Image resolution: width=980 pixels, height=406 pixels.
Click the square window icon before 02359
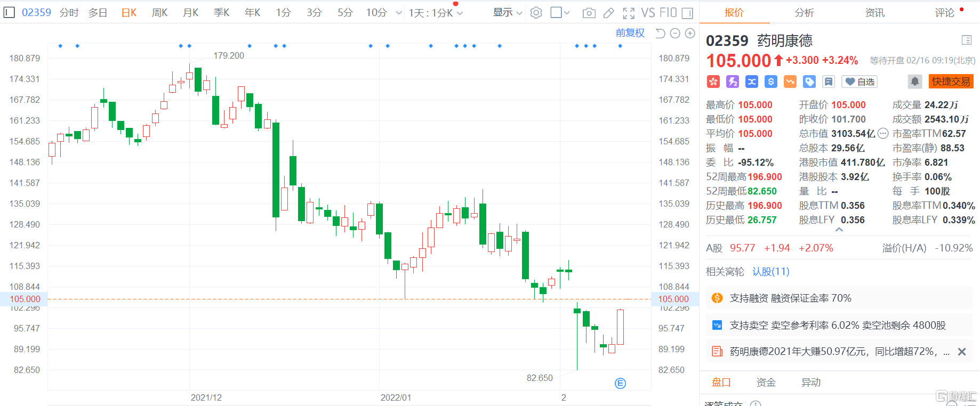[x=9, y=12]
